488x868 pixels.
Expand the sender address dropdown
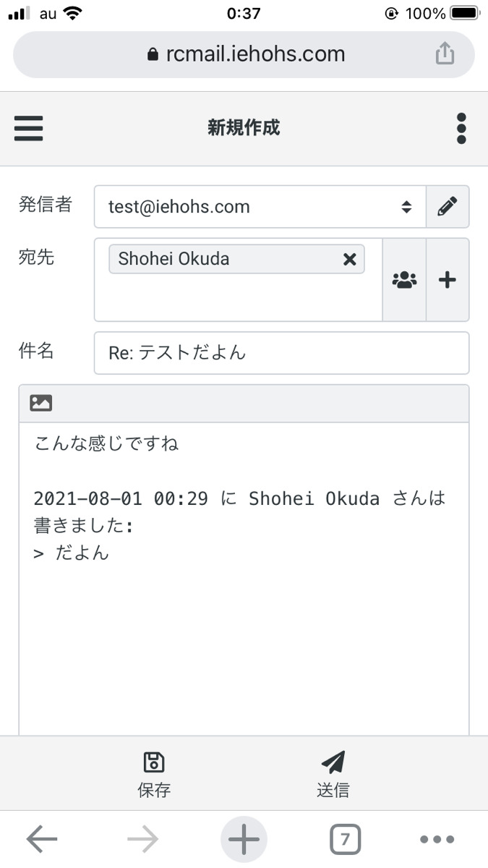[x=260, y=207]
